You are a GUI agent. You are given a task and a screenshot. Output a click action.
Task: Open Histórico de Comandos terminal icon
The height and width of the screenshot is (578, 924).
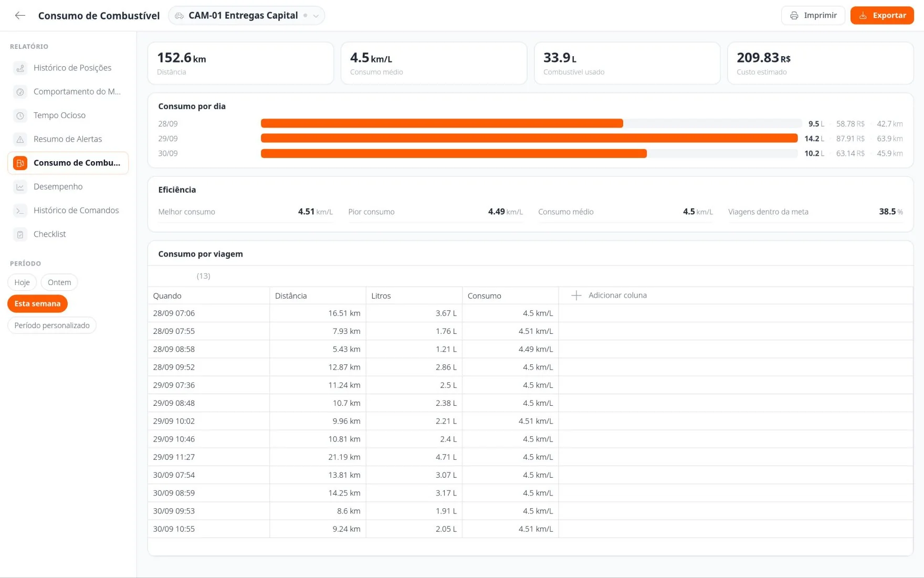(x=20, y=211)
